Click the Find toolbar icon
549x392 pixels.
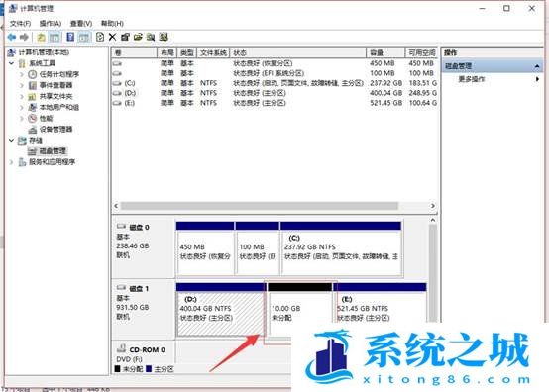[151, 37]
